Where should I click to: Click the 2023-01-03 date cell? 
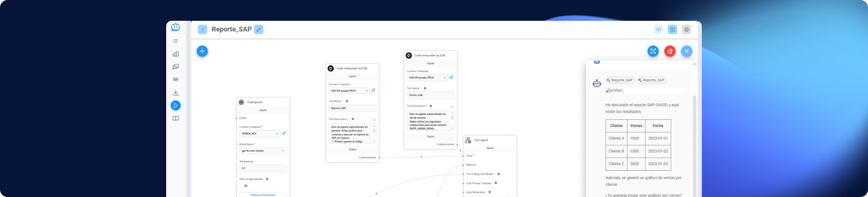(658, 164)
